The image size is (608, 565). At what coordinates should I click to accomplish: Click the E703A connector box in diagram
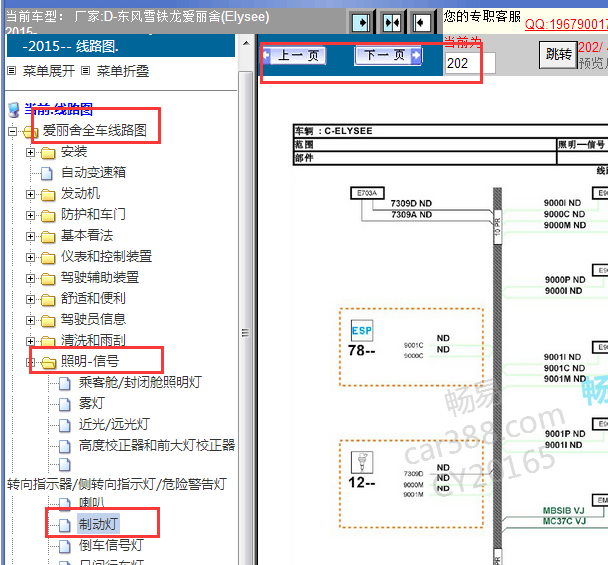pos(367,193)
